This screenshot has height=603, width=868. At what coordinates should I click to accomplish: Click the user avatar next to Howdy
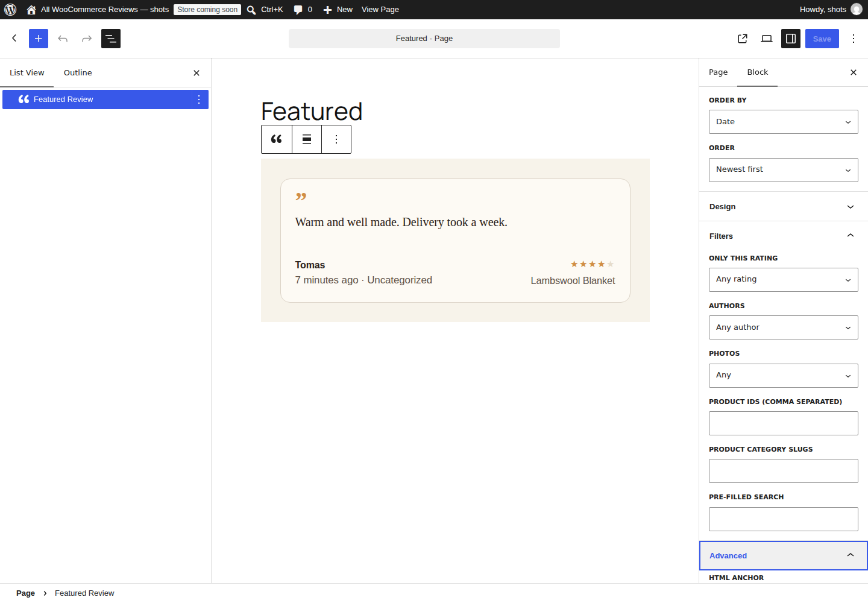(856, 10)
